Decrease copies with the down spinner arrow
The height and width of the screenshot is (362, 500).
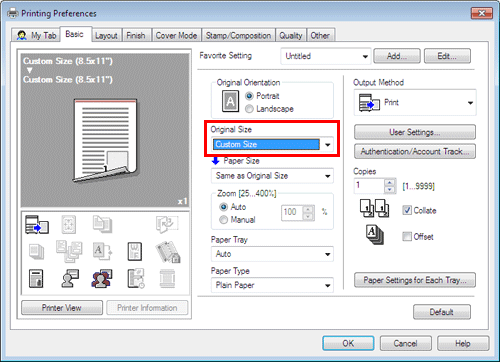click(x=389, y=190)
